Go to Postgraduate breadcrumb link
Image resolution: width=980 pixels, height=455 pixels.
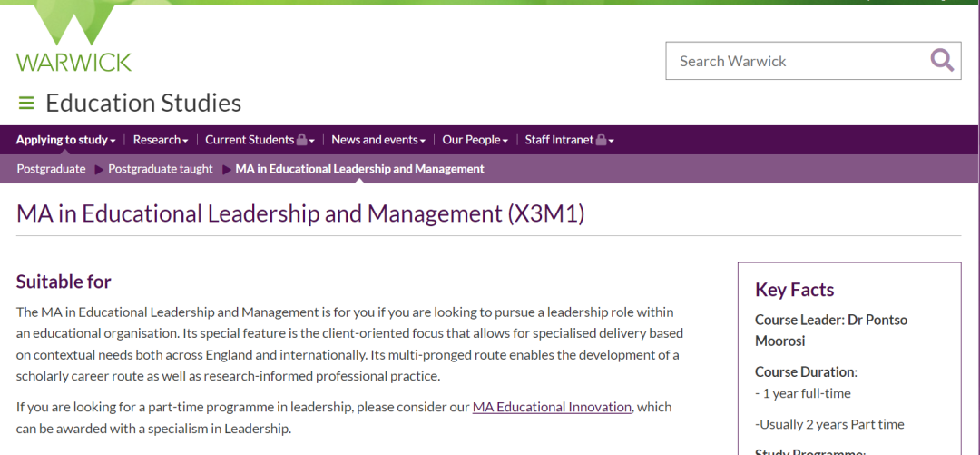tap(51, 169)
